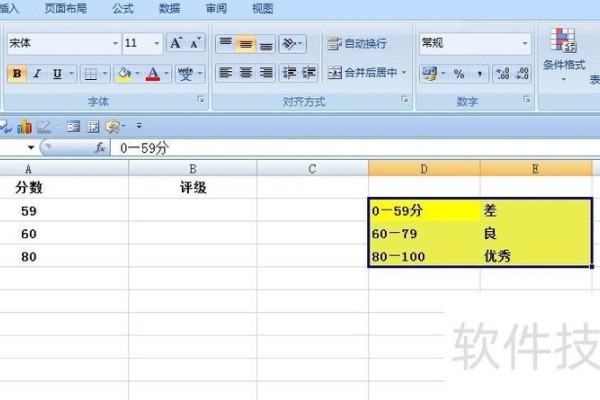Select column A header
The image size is (600, 400).
point(64,169)
